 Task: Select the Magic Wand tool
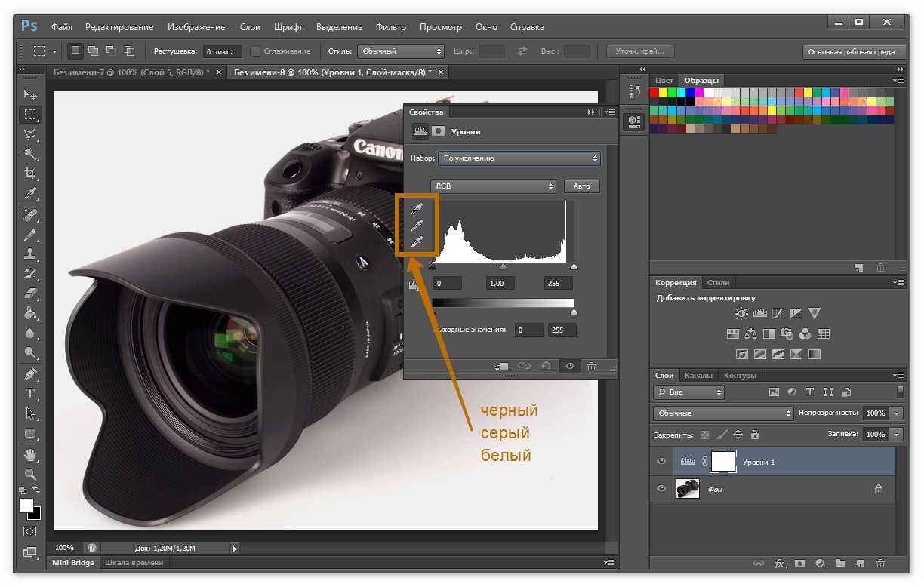point(30,153)
